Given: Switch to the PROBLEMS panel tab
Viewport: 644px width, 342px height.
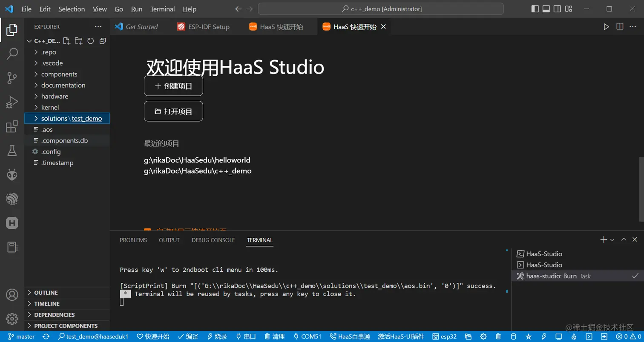Looking at the screenshot, I should click(x=133, y=240).
